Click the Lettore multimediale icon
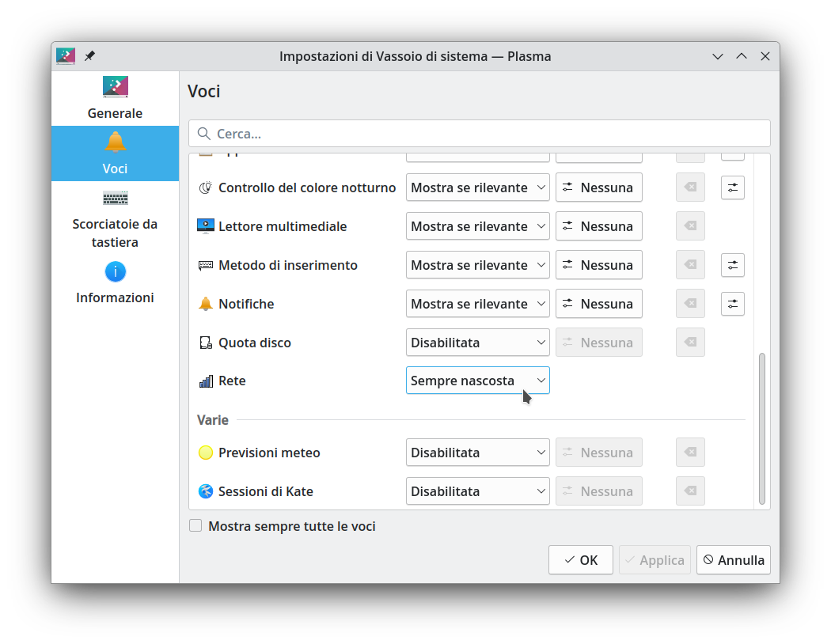The height and width of the screenshot is (644, 831). (206, 226)
